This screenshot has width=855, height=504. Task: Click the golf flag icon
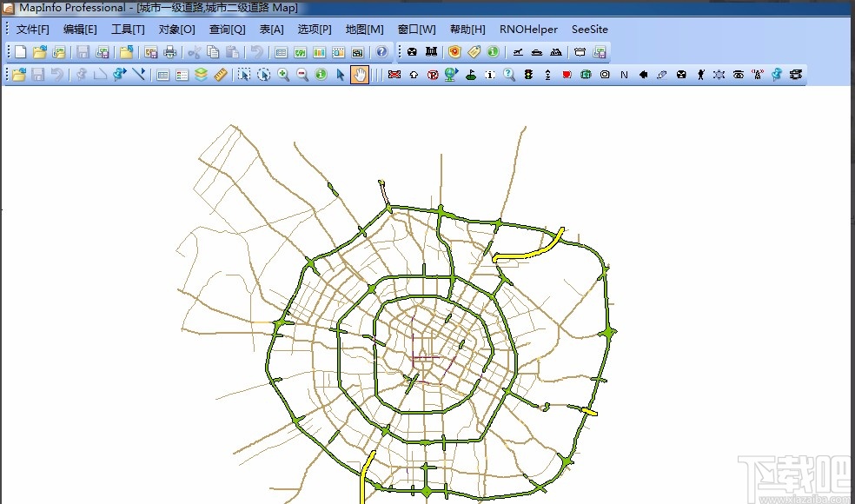point(471,74)
